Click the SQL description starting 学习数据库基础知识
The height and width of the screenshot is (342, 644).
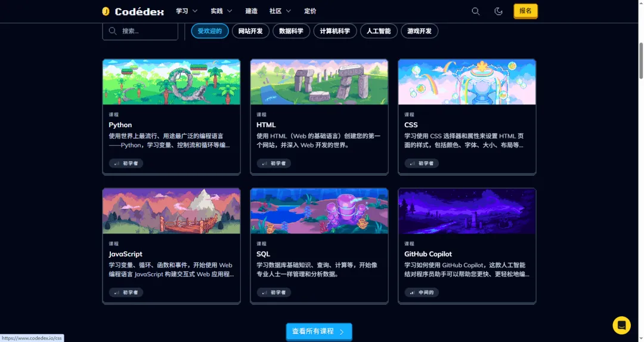click(317, 269)
